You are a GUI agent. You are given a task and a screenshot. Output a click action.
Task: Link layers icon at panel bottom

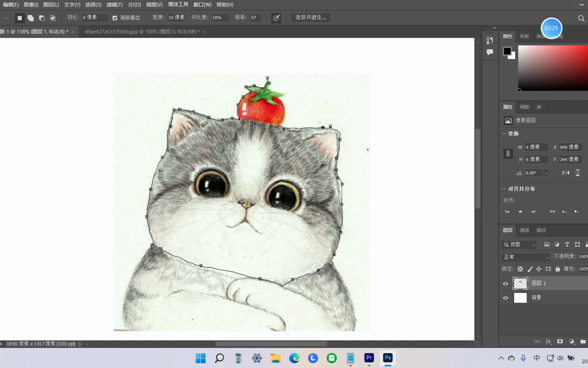(x=537, y=341)
